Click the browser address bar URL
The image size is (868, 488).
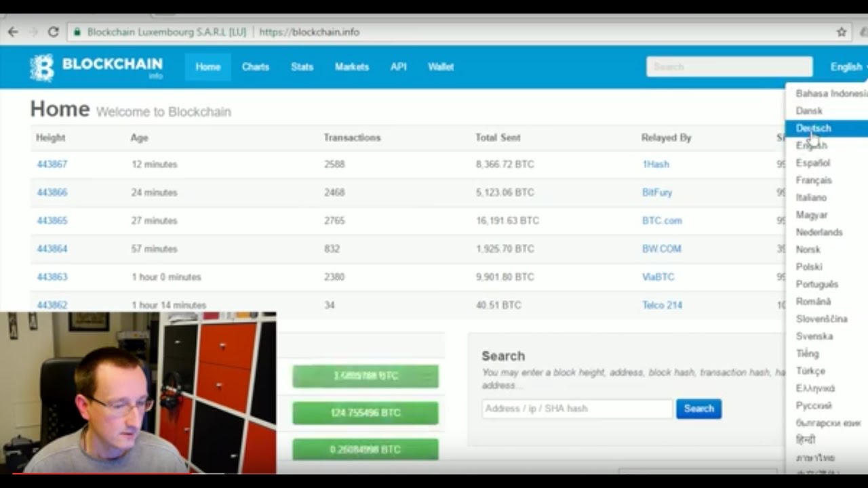309,32
